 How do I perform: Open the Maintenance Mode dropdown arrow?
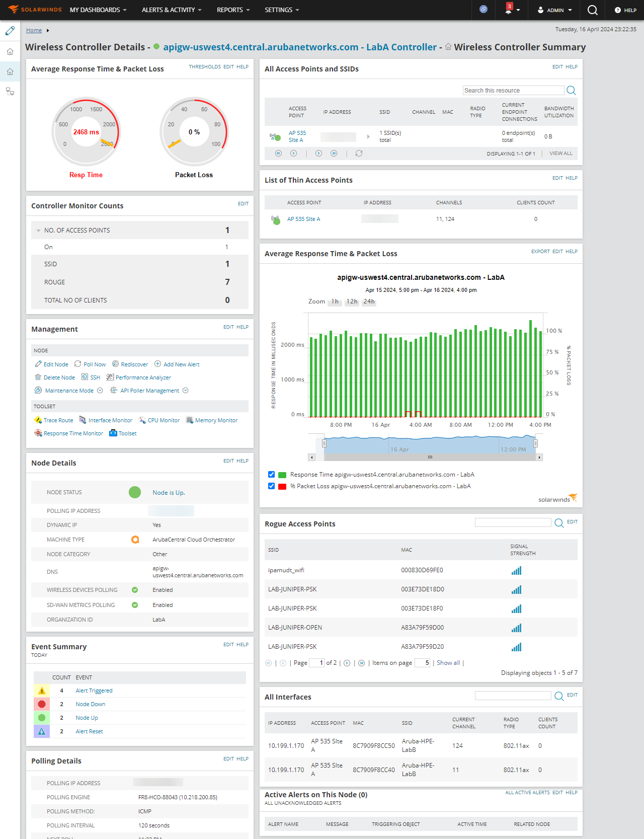tap(100, 391)
